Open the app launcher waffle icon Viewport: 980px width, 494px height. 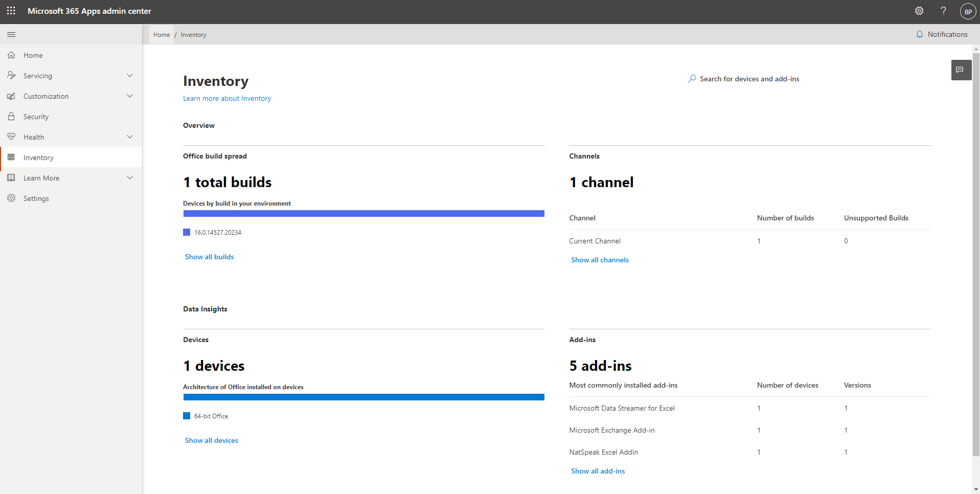(11, 11)
